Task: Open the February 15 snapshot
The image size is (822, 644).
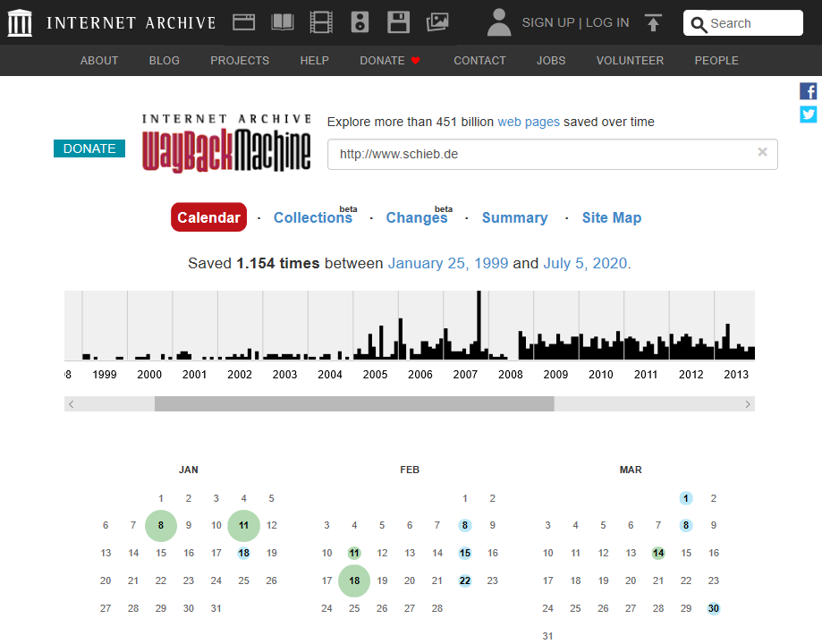Action: 465,553
